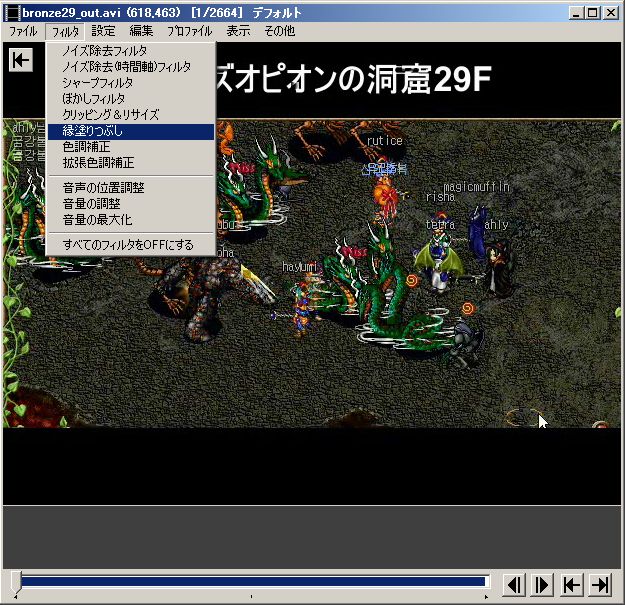Click the jump-to-start icon over the video
Viewport: 625px width, 605px height.
coord(21,60)
